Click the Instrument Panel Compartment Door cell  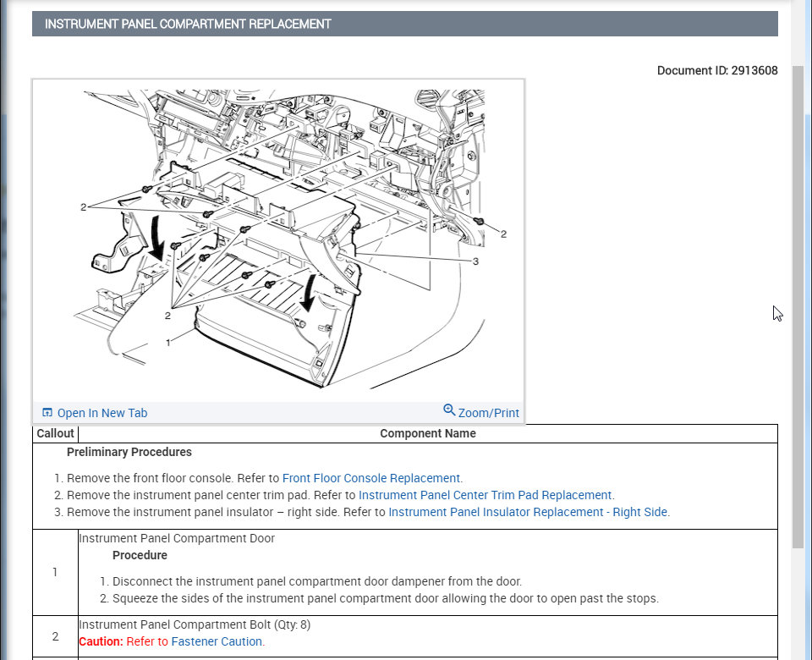coord(176,538)
